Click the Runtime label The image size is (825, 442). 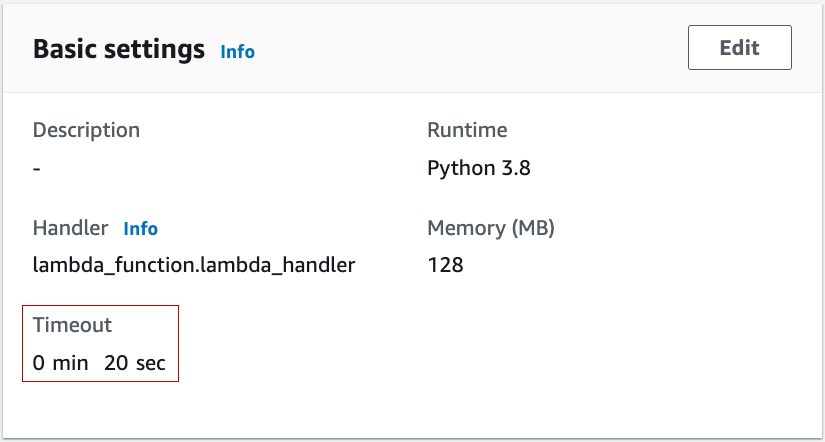tap(467, 130)
